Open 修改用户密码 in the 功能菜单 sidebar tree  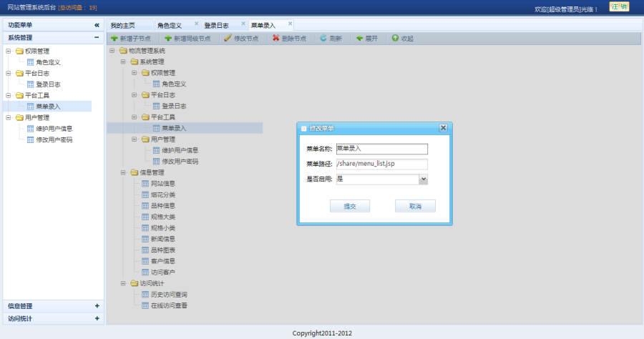coord(54,139)
